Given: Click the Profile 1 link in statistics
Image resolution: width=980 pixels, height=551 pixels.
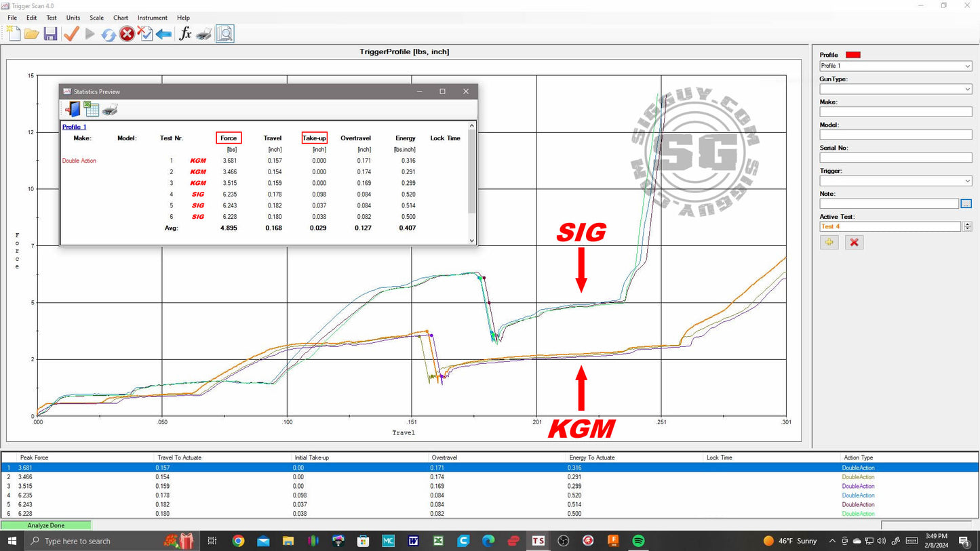Looking at the screenshot, I should [x=74, y=127].
